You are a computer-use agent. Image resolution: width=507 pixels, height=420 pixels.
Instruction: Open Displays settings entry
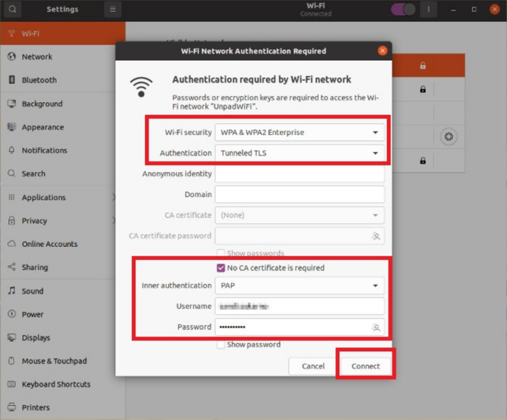click(63, 337)
